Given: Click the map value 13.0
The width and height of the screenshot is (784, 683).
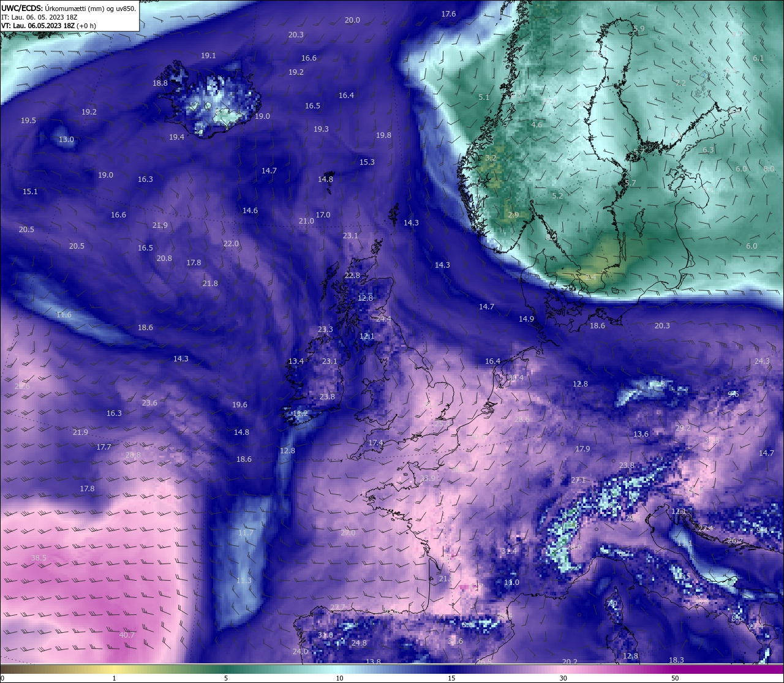Looking at the screenshot, I should pyautogui.click(x=66, y=140).
